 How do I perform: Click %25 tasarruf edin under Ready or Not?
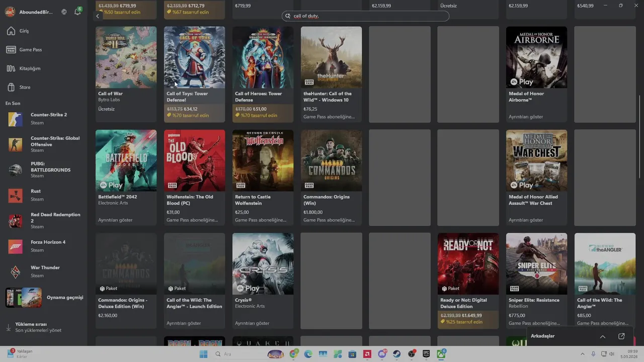464,322
